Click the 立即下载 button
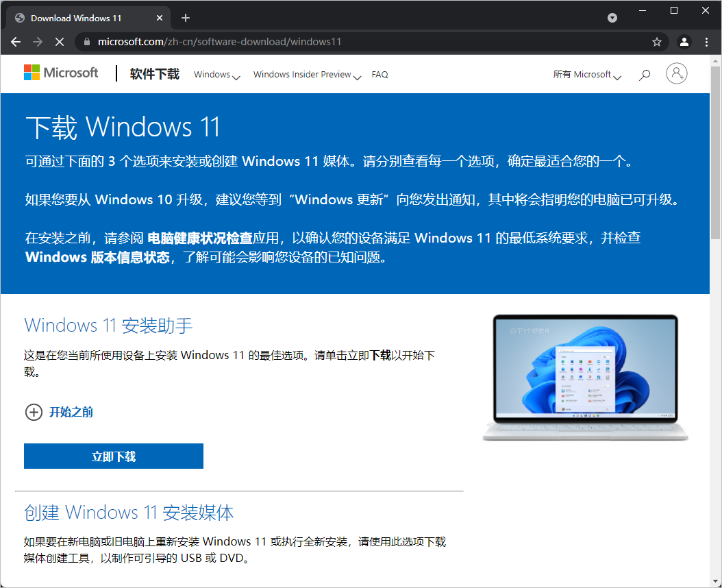 (x=114, y=456)
